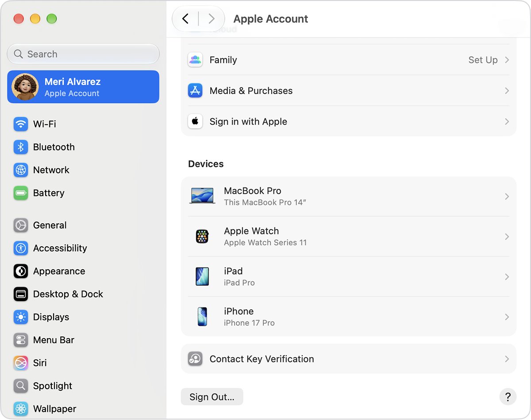Screen dimensions: 531x420
Task: Click the Sign in with Apple logo icon
Action: coord(195,122)
